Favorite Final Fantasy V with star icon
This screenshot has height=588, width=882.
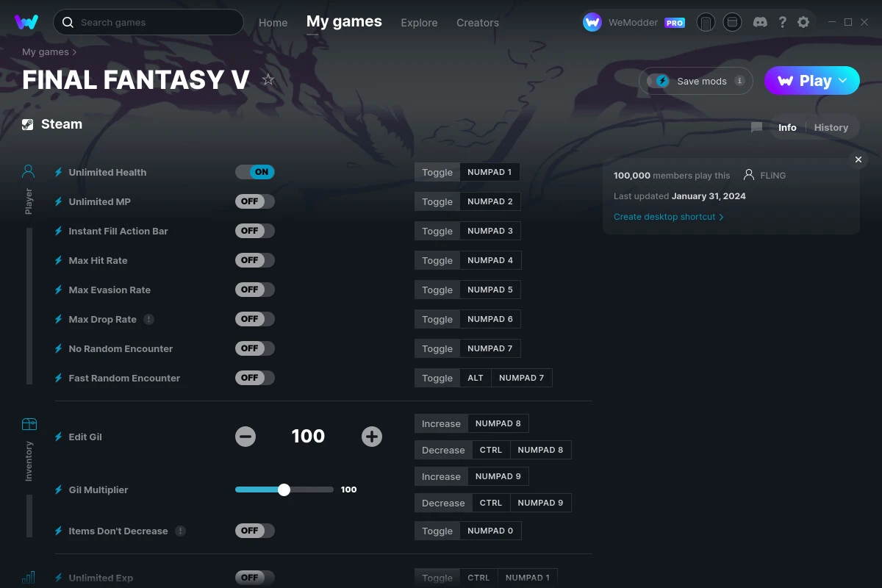pos(268,79)
